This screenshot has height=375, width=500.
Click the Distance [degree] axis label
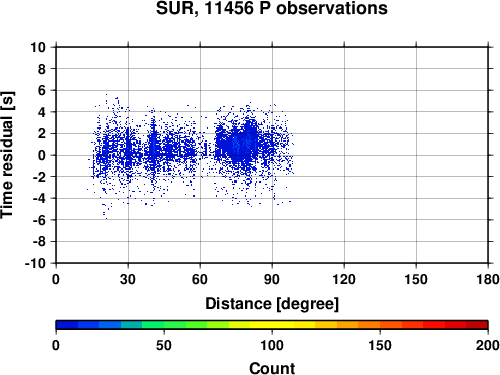(x=272, y=304)
